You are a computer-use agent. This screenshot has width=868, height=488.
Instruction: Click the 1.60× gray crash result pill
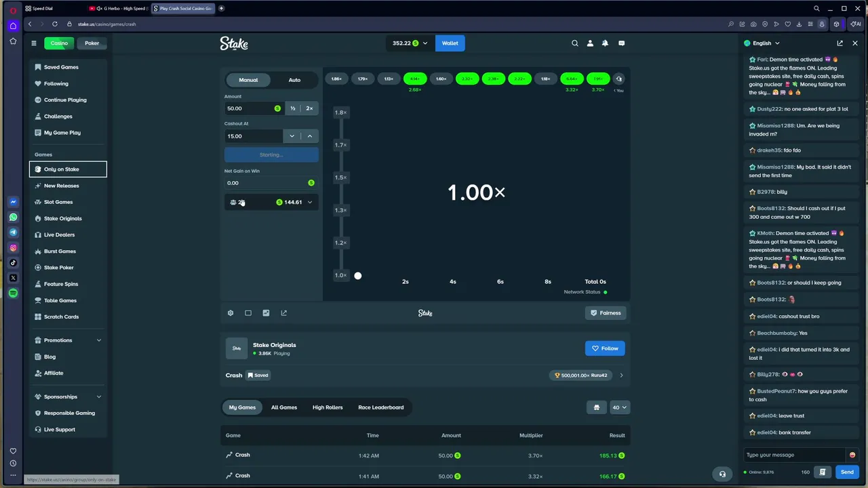441,79
